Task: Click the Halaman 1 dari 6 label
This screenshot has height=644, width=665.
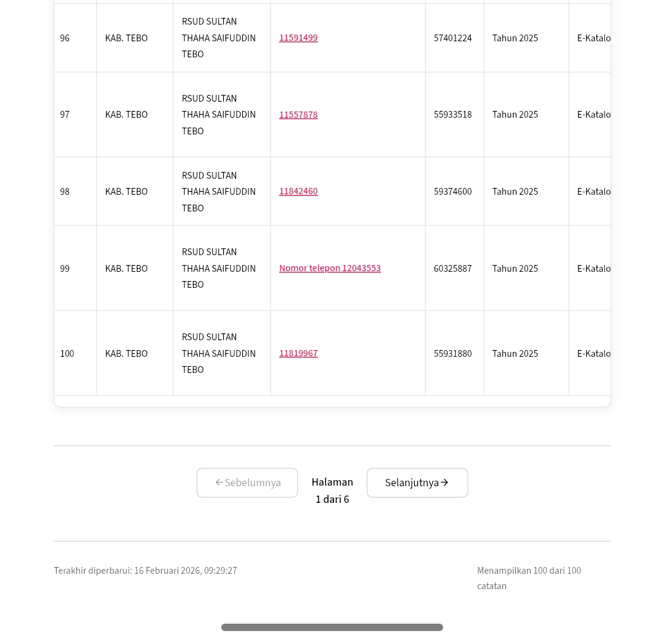Action: coord(332,491)
